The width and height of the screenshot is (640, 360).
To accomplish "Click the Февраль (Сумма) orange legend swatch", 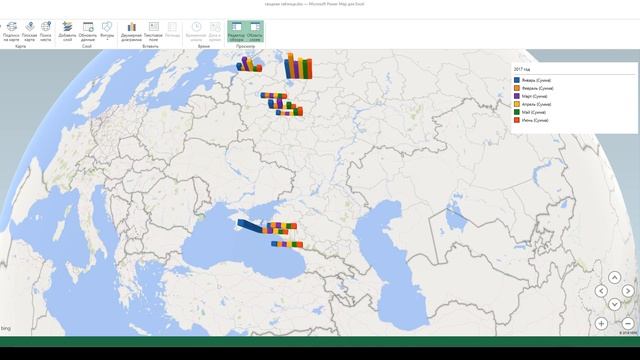I will tap(517, 88).
